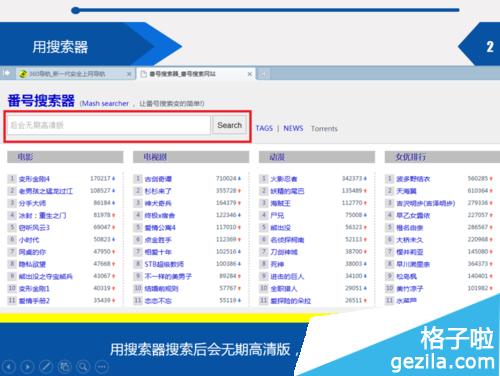Click browser icon left of the tabs
The image size is (500, 376).
[x=7, y=73]
